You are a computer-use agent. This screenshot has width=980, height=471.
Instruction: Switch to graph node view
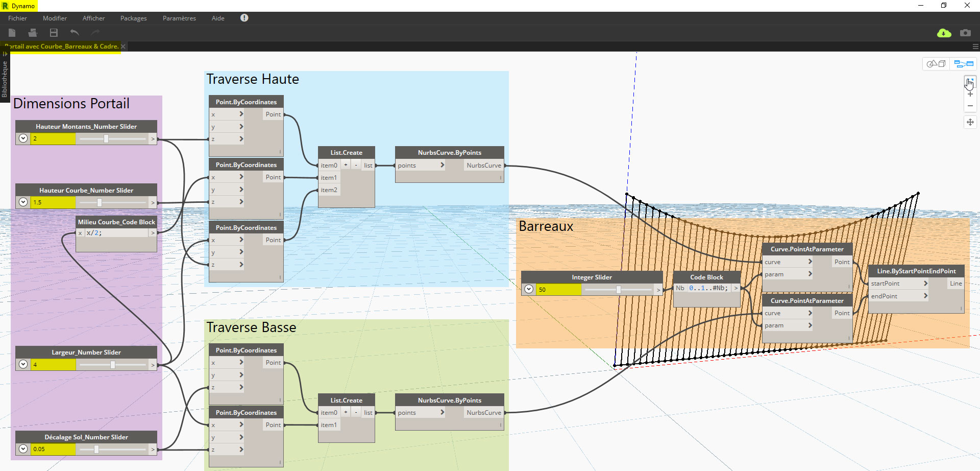[963, 63]
